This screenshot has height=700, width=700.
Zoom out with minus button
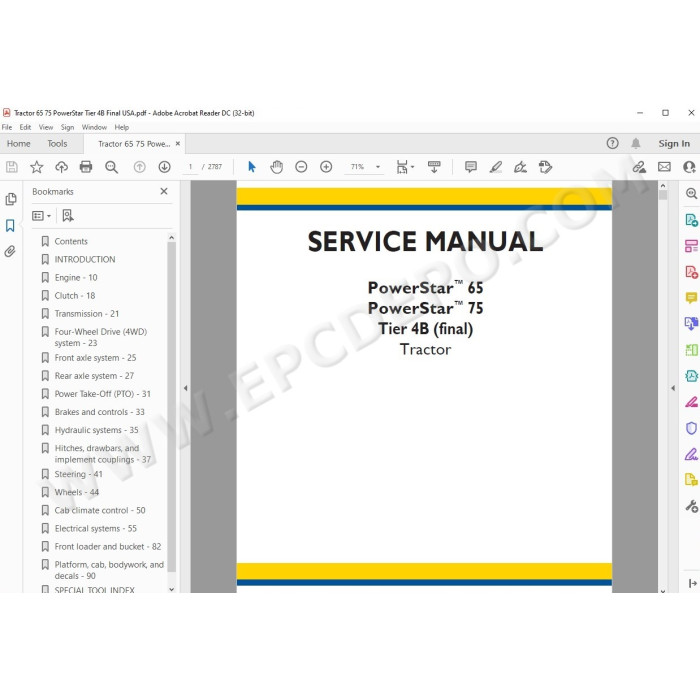(x=301, y=167)
